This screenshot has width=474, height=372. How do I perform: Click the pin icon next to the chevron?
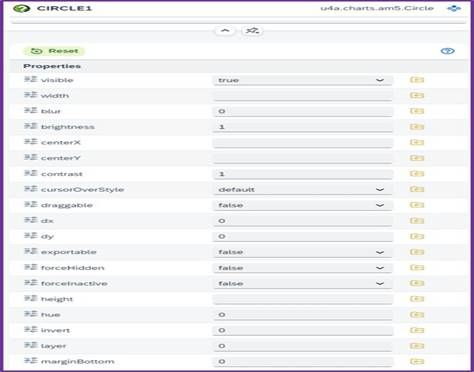(x=252, y=31)
